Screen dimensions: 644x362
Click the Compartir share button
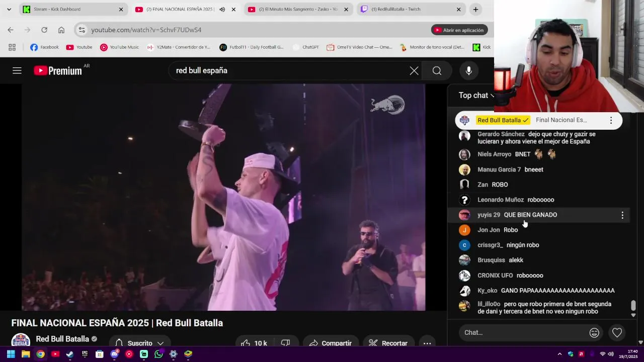[x=331, y=343]
